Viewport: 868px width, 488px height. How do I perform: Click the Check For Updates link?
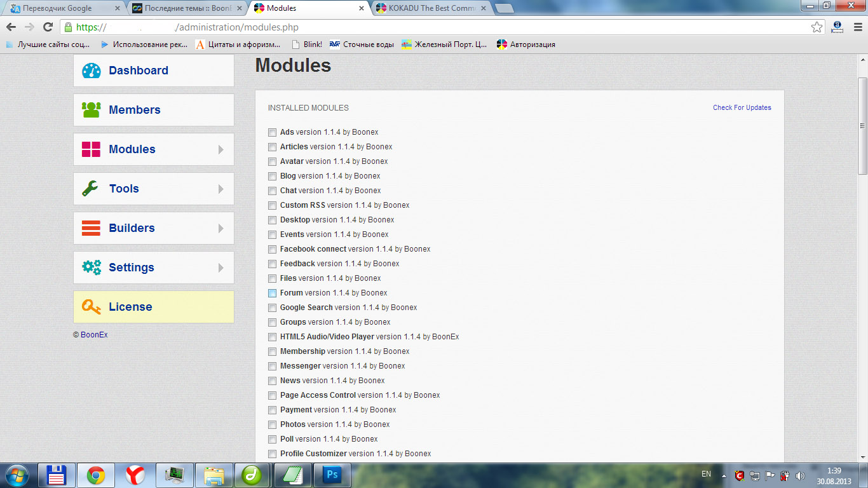point(742,108)
